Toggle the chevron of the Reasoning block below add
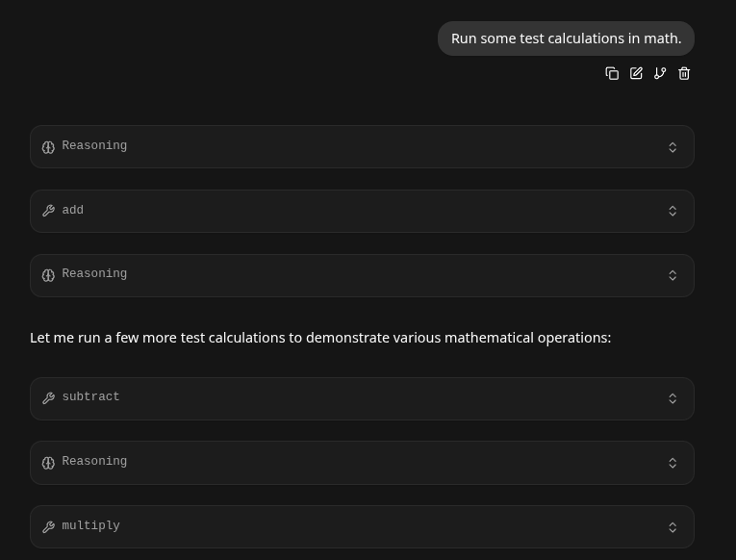Image resolution: width=736 pixels, height=560 pixels. [673, 275]
